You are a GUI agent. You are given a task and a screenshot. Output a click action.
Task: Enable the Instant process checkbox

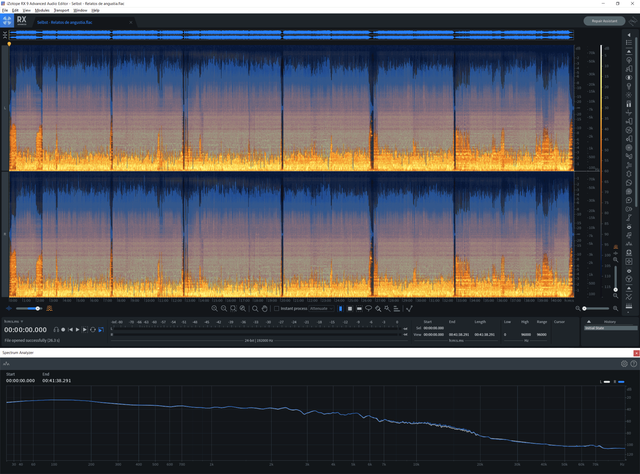[x=276, y=309]
